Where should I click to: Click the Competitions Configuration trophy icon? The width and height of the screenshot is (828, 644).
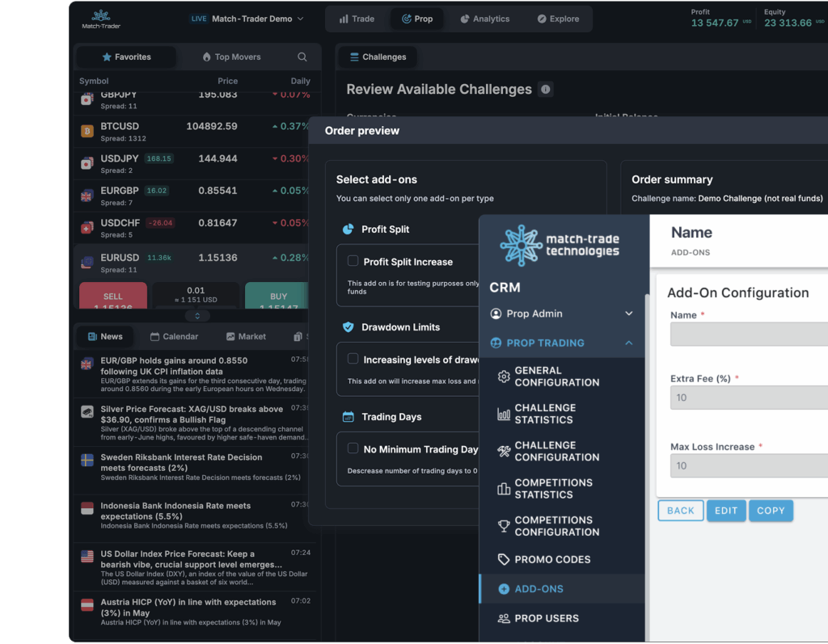pos(504,526)
